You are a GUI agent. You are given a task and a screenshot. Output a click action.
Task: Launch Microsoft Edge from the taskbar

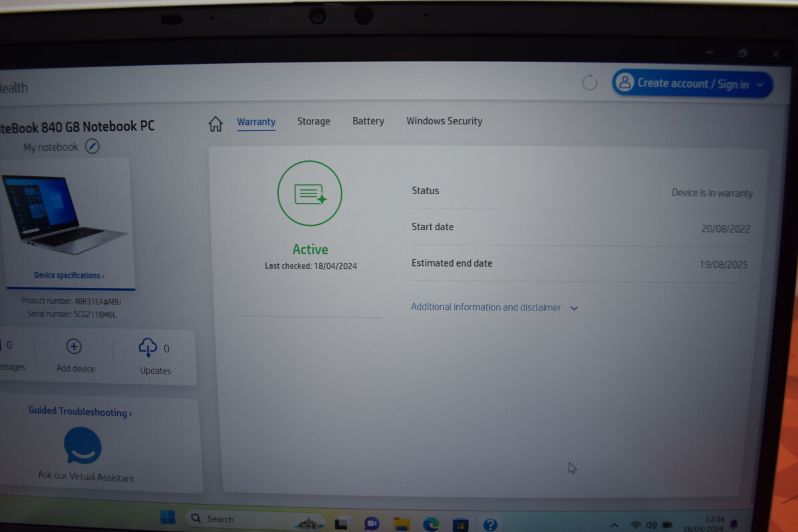[431, 524]
